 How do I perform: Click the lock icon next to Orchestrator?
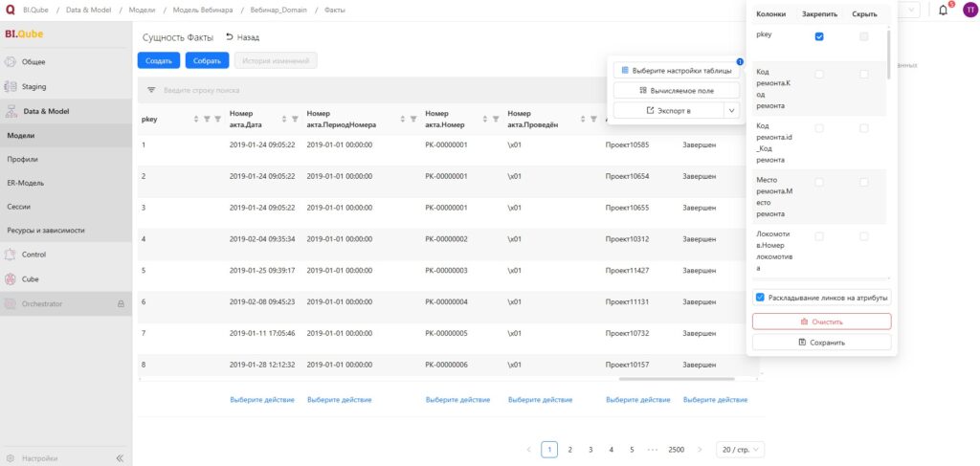coord(122,303)
